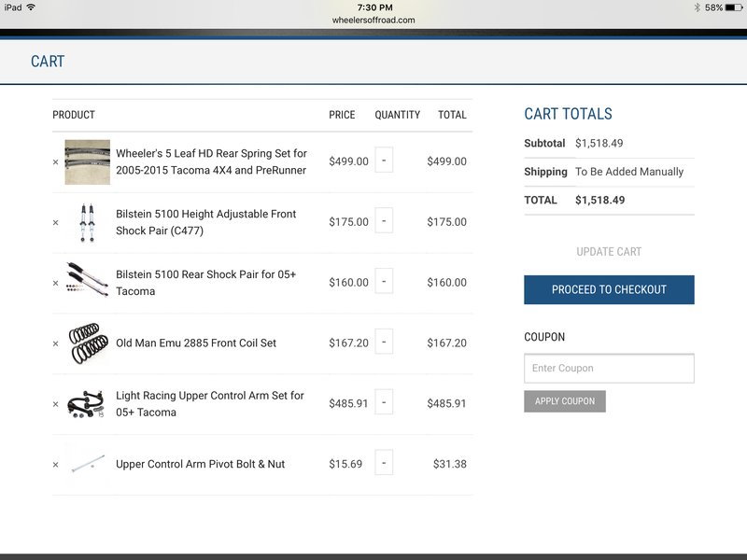The image size is (747, 560).
Task: Edit quantity for Bilstein rear shock pair
Action: click(x=384, y=281)
